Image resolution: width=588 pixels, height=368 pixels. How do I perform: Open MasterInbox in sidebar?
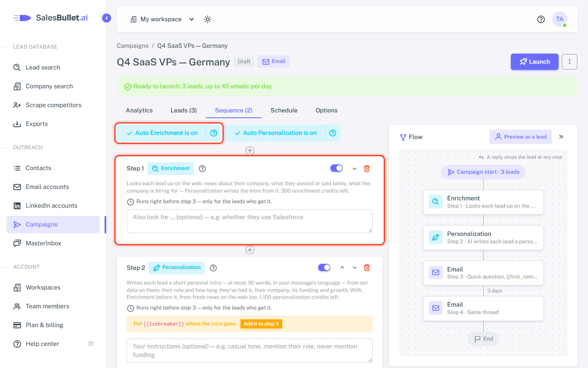[53, 243]
